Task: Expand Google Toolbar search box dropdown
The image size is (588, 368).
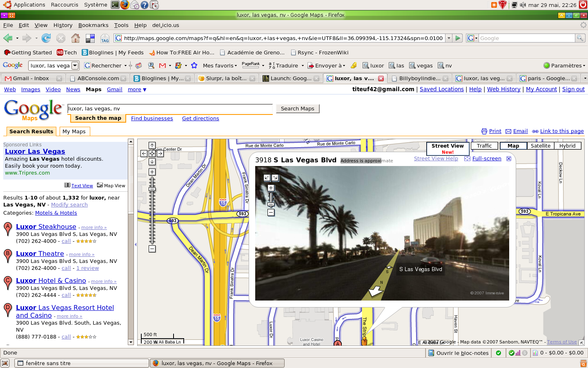Action: point(75,65)
